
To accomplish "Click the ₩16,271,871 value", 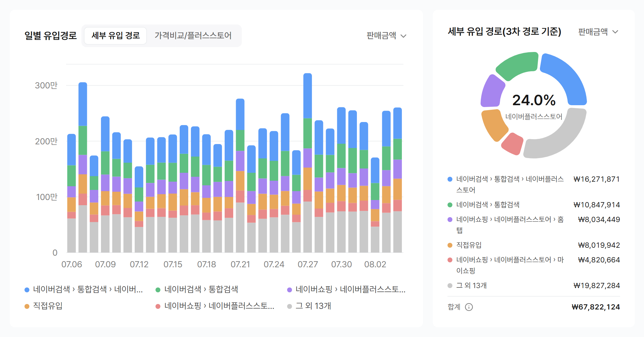I will [x=597, y=179].
